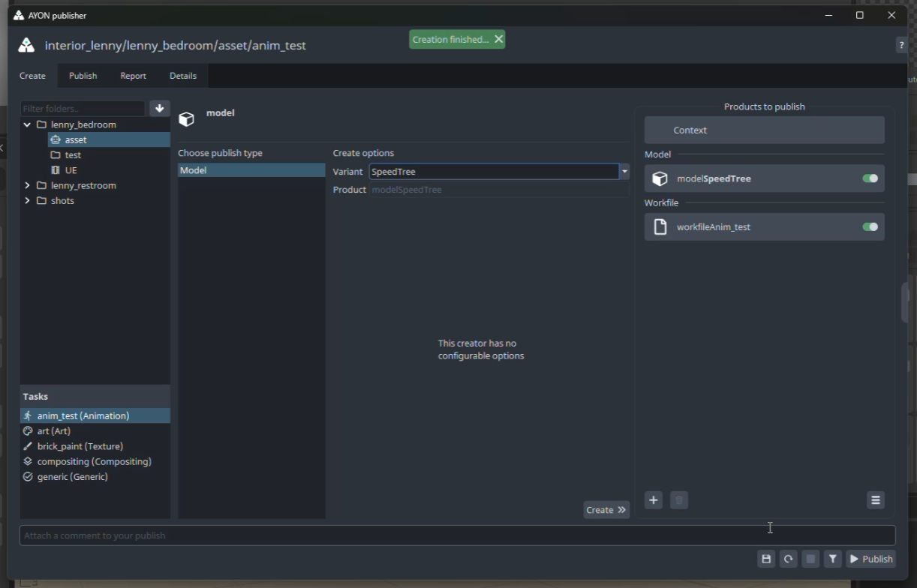917x588 pixels.
Task: Select the anim_test (Animation) task
Action: click(95, 415)
